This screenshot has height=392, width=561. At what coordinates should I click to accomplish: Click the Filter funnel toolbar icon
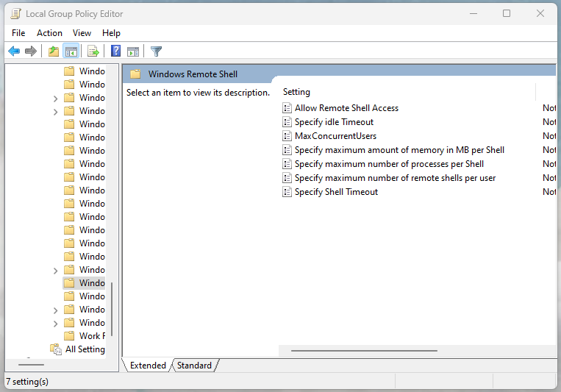[x=156, y=51]
